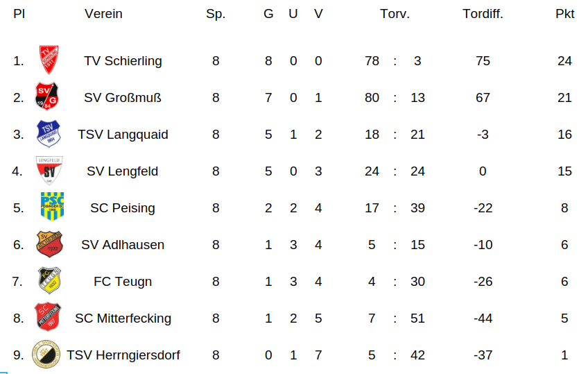
Task: Select the SC Peising team name
Action: coord(123,208)
